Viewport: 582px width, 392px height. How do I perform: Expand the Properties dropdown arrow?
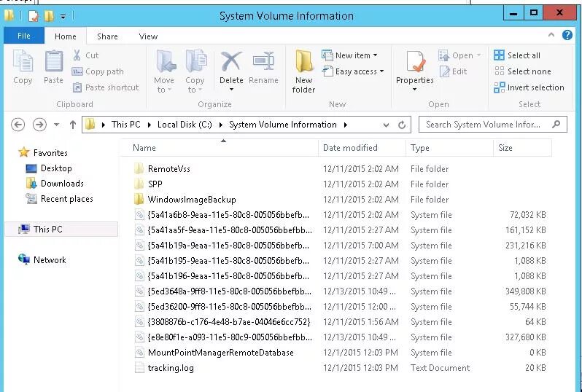click(x=414, y=90)
